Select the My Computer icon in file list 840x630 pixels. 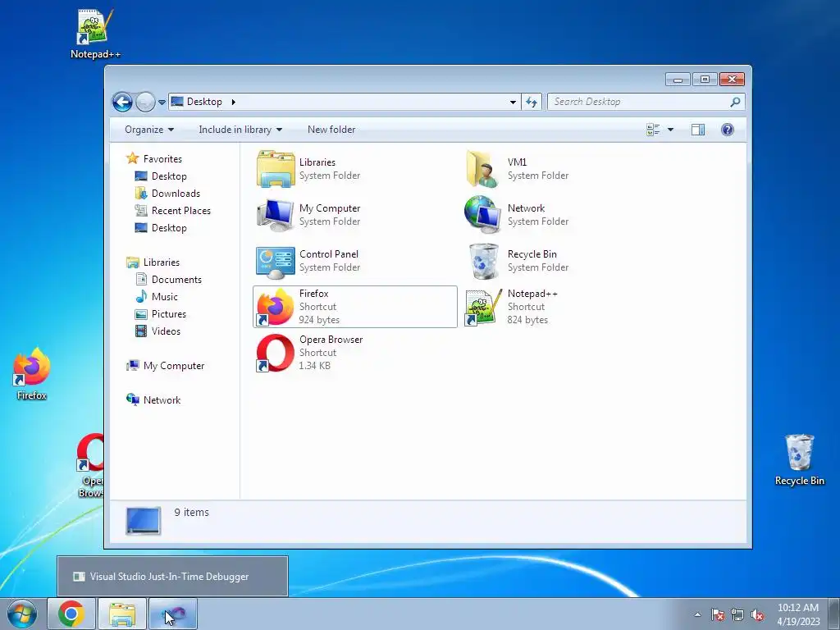276,215
